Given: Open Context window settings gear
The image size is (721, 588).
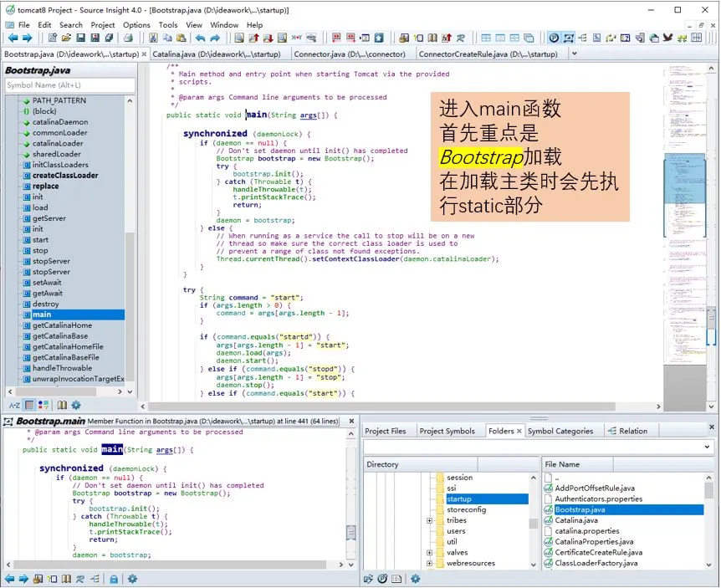Looking at the screenshot, I should click(x=132, y=579).
